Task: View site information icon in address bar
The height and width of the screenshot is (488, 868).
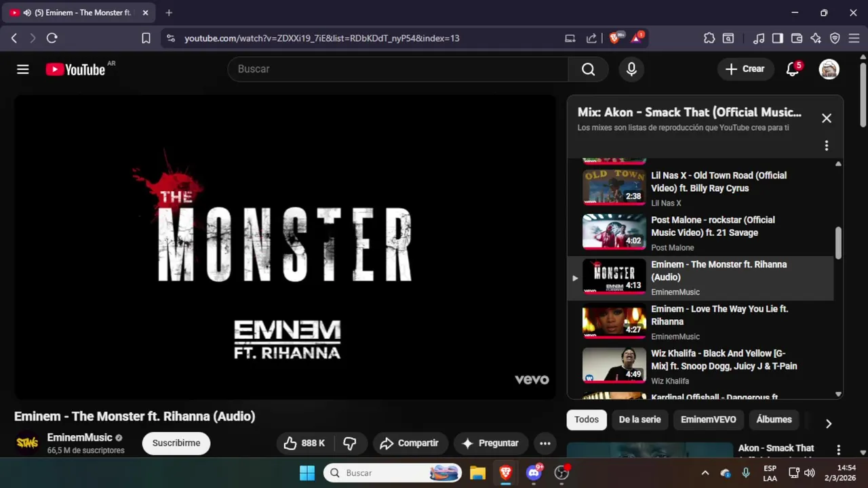Action: coord(171,38)
